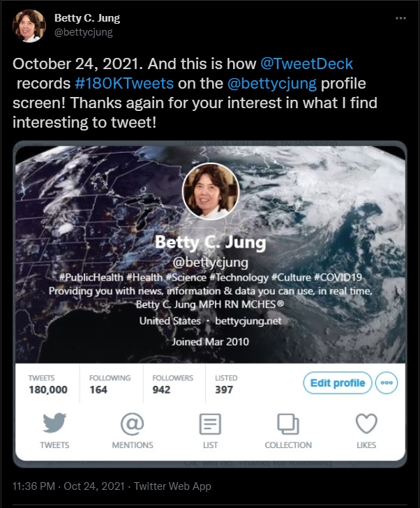Screen dimensions: 420x508
Task: Select the Tweets 180,000 count stat
Action: click(48, 384)
